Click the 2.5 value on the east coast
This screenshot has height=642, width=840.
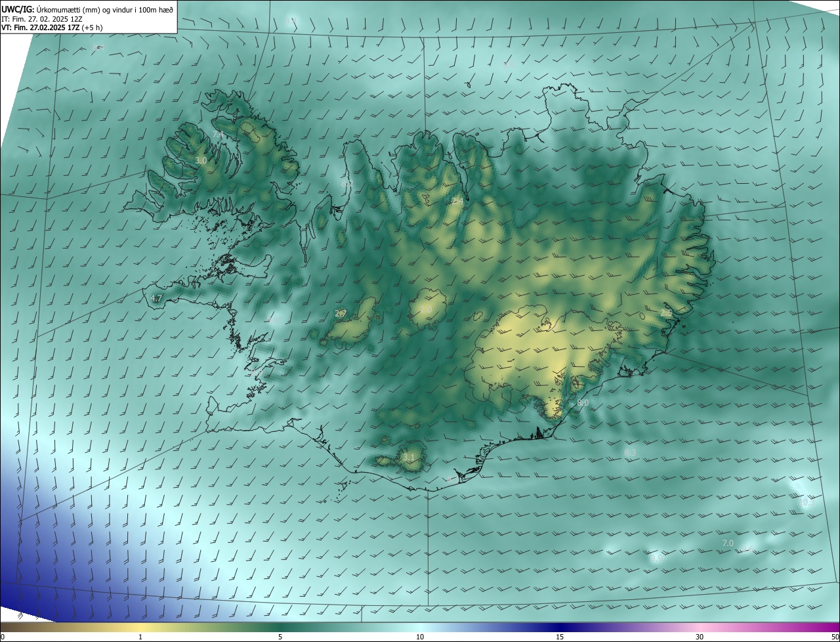point(666,314)
